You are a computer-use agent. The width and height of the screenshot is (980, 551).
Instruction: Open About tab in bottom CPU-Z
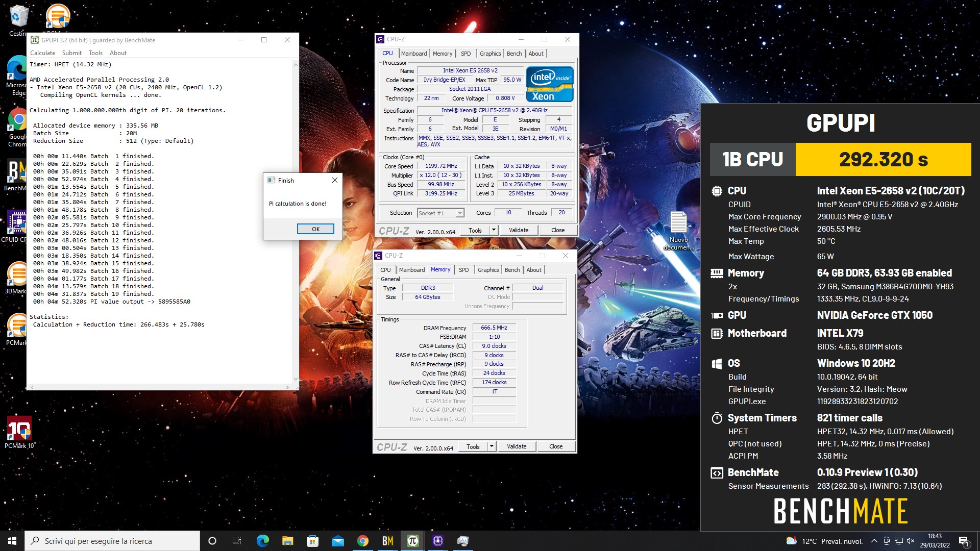click(534, 270)
